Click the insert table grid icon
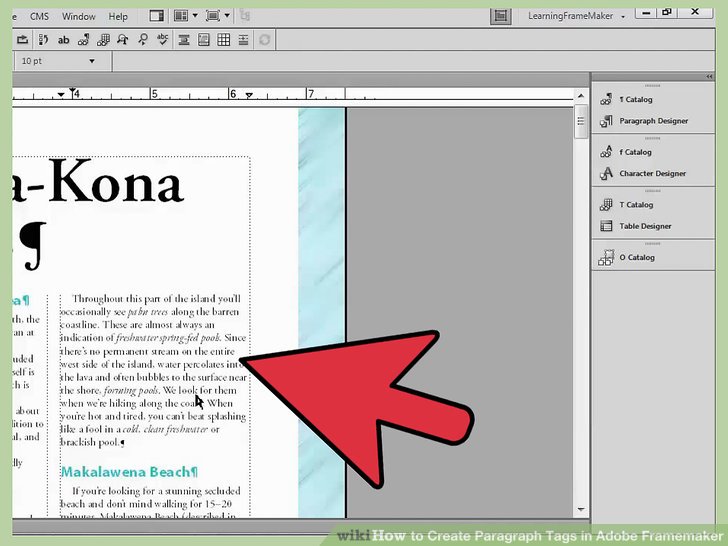 click(x=224, y=40)
